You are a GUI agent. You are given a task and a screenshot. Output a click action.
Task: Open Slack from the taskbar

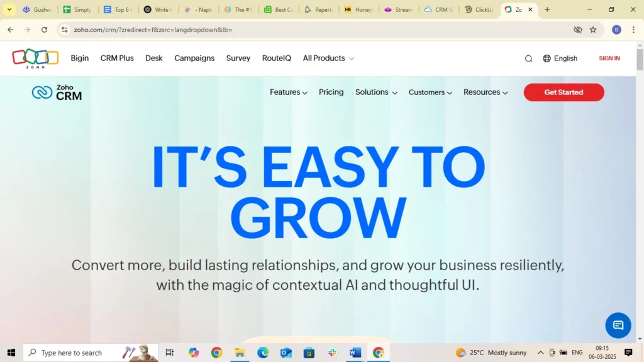pyautogui.click(x=332, y=353)
